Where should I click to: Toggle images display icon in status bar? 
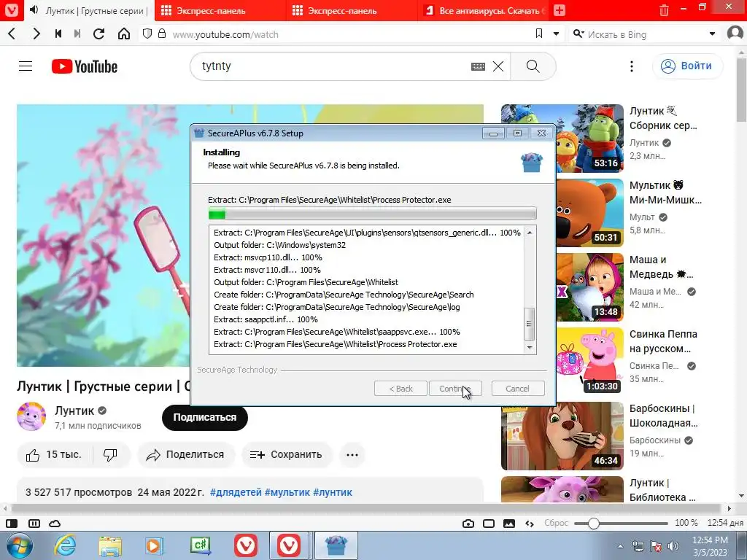coord(508,524)
